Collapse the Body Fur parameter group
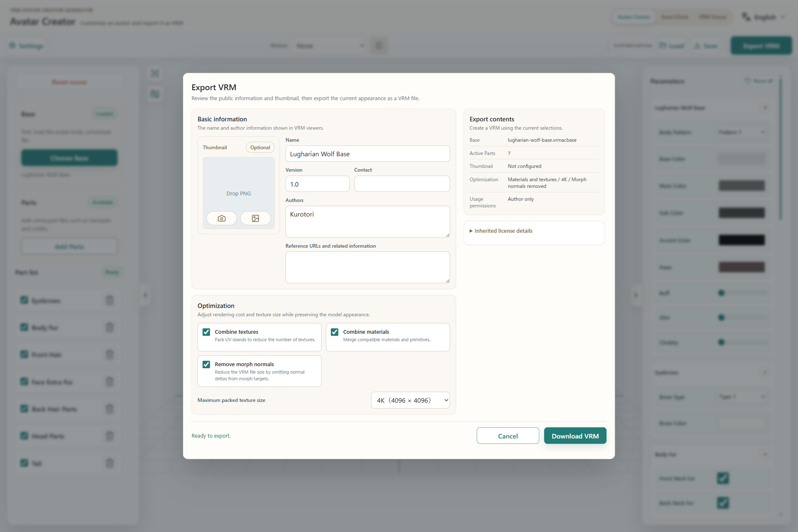 [x=765, y=454]
